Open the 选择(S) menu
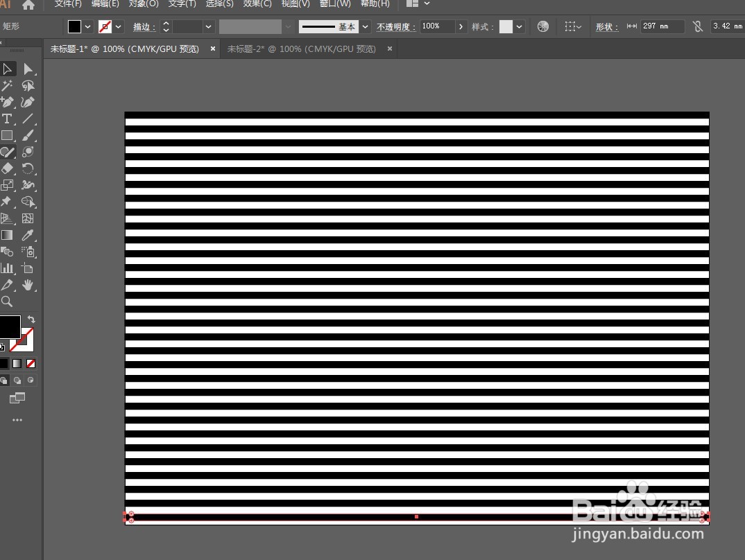This screenshot has width=745, height=560. 219,3
